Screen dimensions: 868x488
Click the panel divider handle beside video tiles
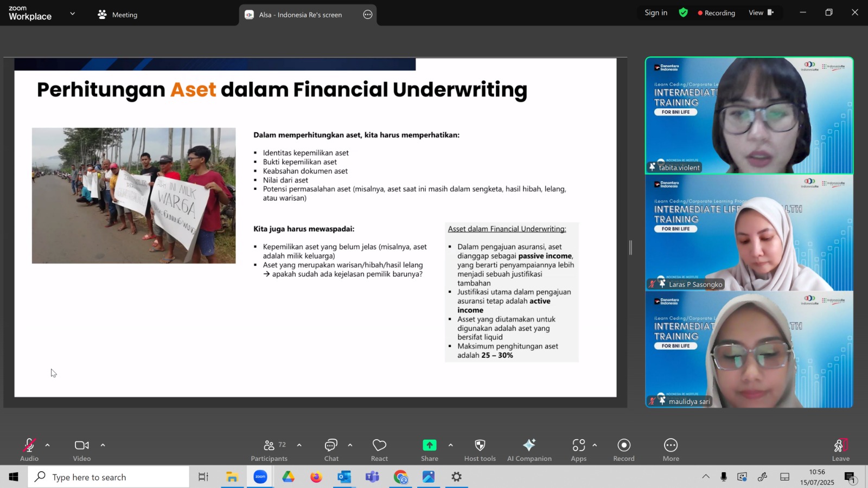[x=630, y=248]
